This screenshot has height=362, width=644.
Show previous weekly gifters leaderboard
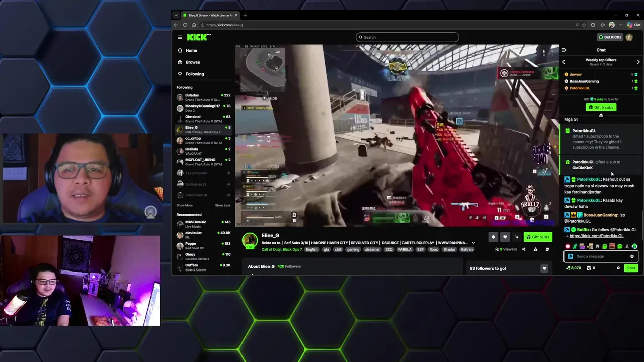563,62
